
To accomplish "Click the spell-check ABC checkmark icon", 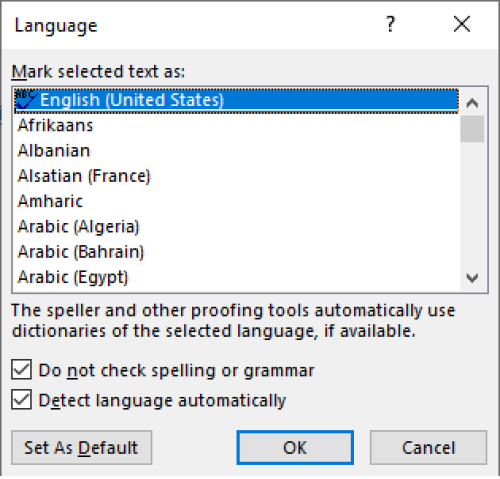I will 26,99.
